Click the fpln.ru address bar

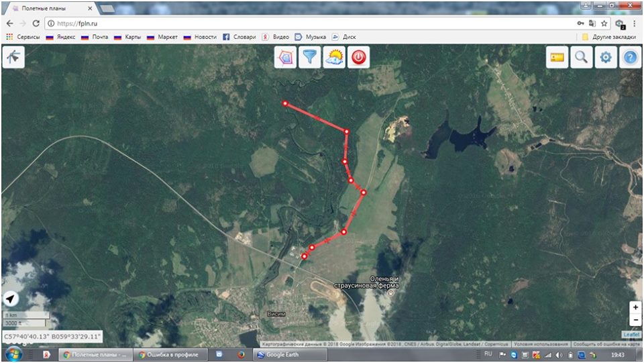302,23
